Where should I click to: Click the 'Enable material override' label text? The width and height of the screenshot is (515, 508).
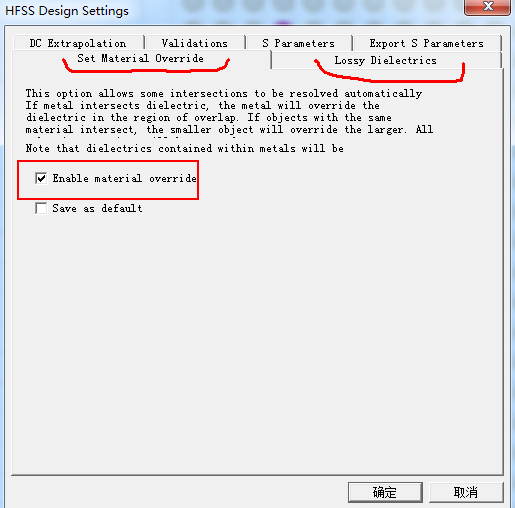(x=124, y=178)
